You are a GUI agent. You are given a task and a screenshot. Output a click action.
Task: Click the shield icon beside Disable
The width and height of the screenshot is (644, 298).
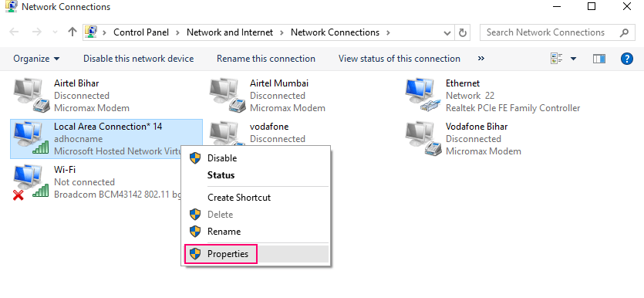click(195, 157)
